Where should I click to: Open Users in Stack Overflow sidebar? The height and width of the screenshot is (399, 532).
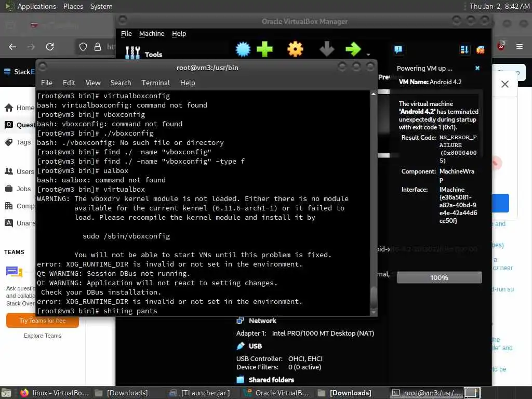coord(19,171)
